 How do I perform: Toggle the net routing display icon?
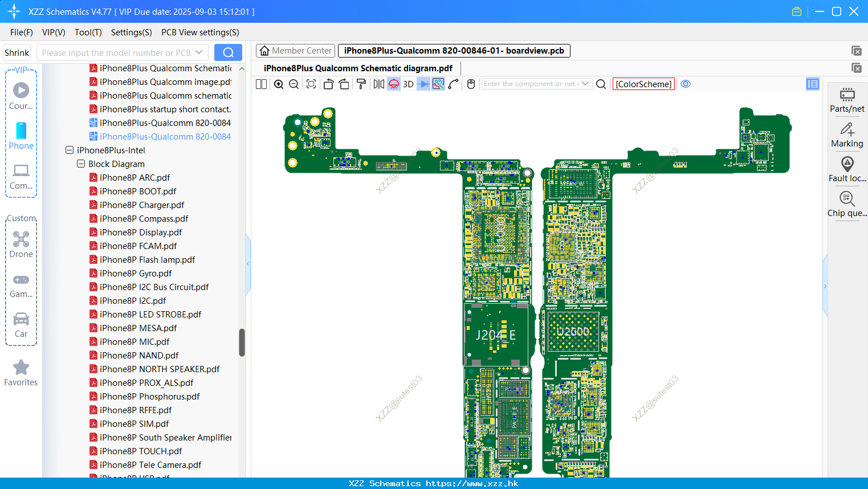(x=438, y=84)
